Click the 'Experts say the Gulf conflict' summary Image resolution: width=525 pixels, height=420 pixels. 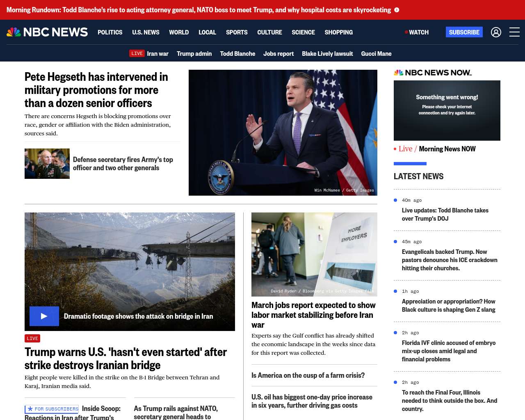313,344
